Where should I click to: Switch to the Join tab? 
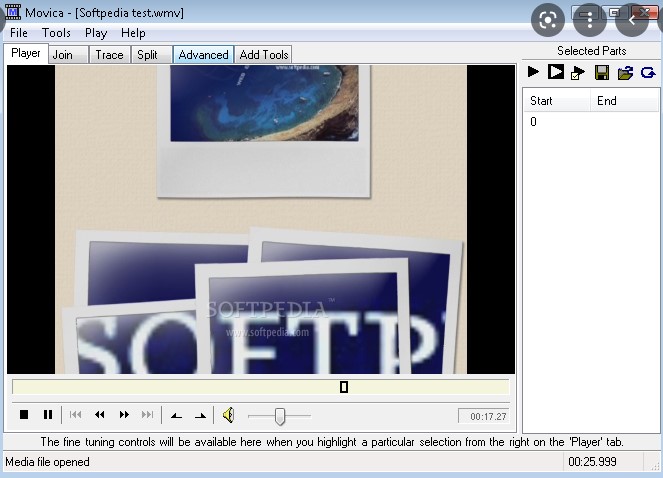[x=68, y=55]
